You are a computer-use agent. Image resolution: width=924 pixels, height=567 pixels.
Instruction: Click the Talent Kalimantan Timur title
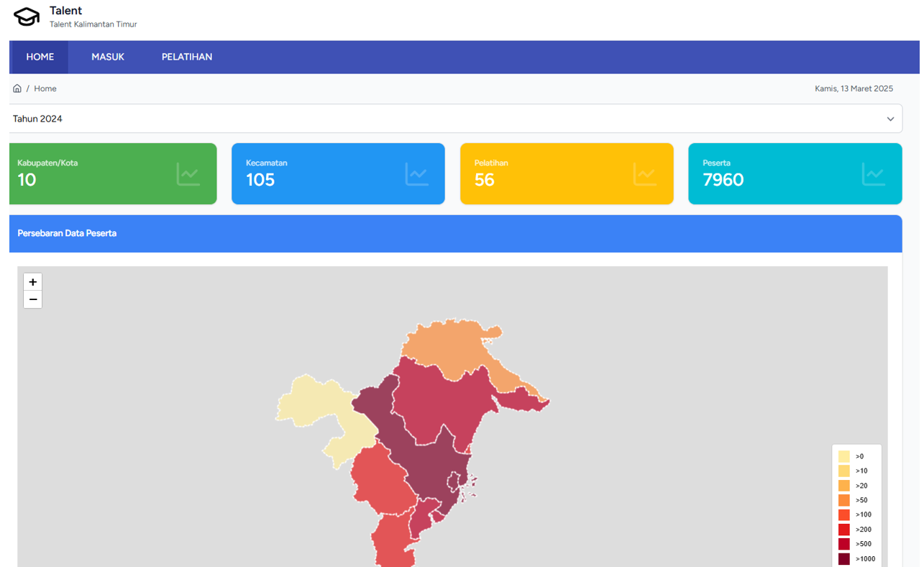pos(93,24)
